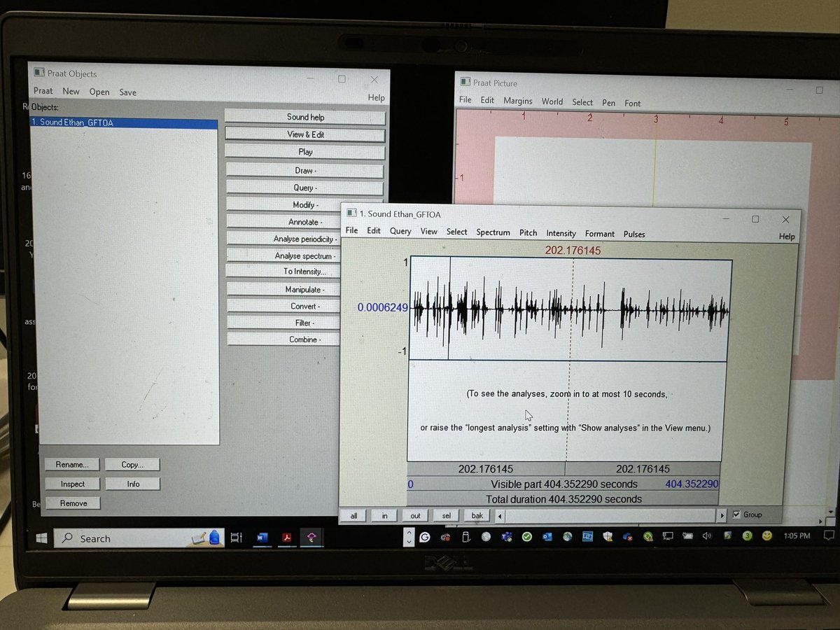Open the Font menu in Praat Picture
This screenshot has width=840, height=630.
tap(633, 103)
